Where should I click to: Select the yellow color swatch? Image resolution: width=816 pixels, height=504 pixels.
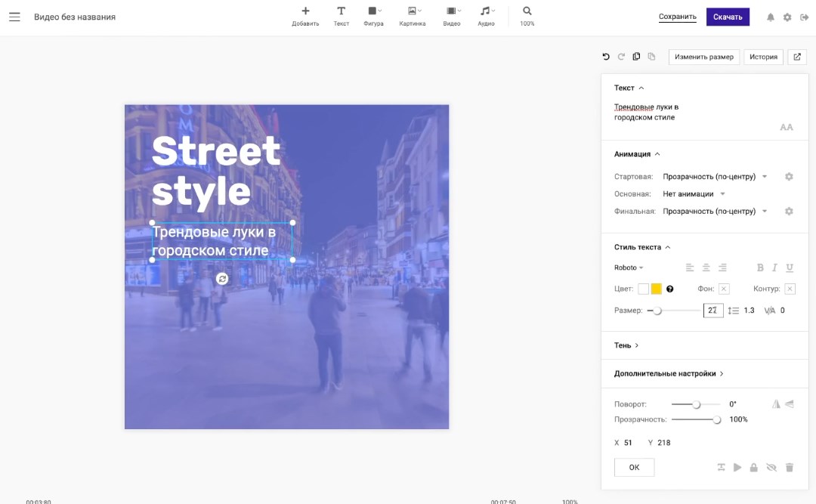pyautogui.click(x=657, y=289)
